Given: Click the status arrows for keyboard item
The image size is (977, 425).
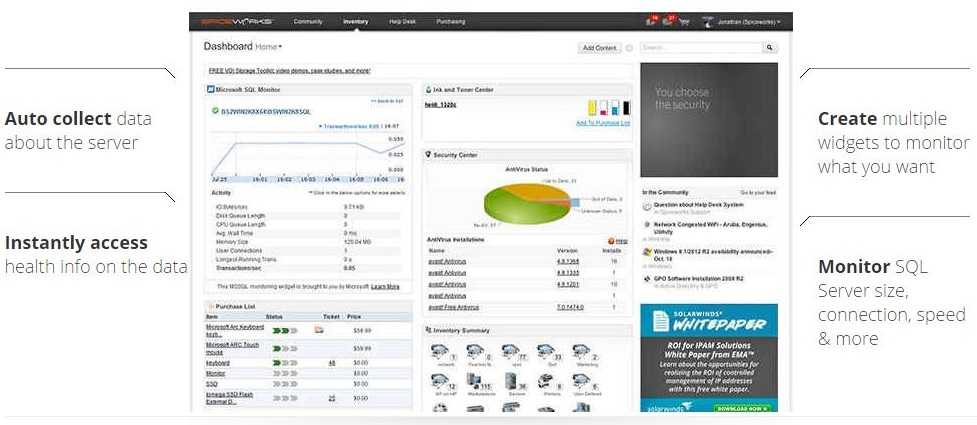Looking at the screenshot, I should coord(285,363).
